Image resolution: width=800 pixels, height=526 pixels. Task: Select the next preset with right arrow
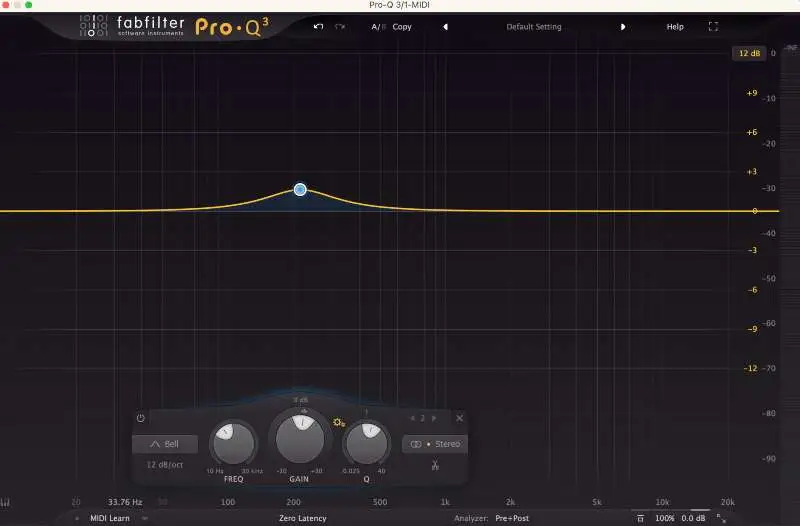tap(623, 27)
